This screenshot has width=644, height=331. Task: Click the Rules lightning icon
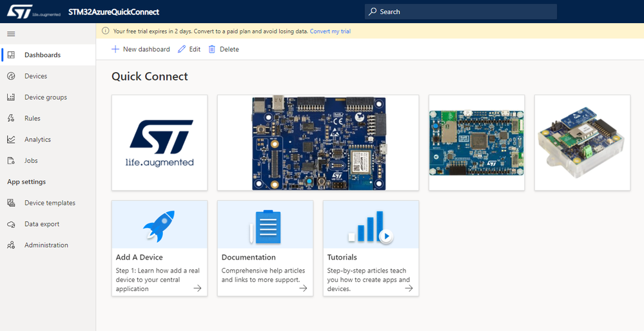pos(11,118)
